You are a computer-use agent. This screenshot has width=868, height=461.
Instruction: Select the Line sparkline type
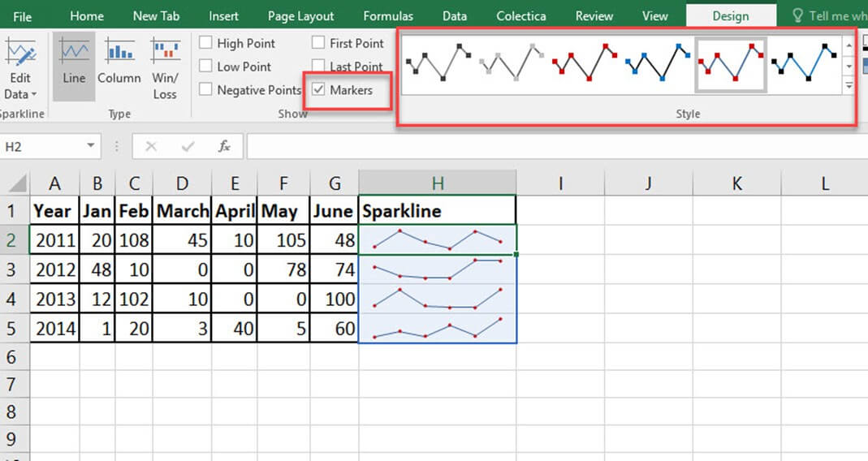74,65
